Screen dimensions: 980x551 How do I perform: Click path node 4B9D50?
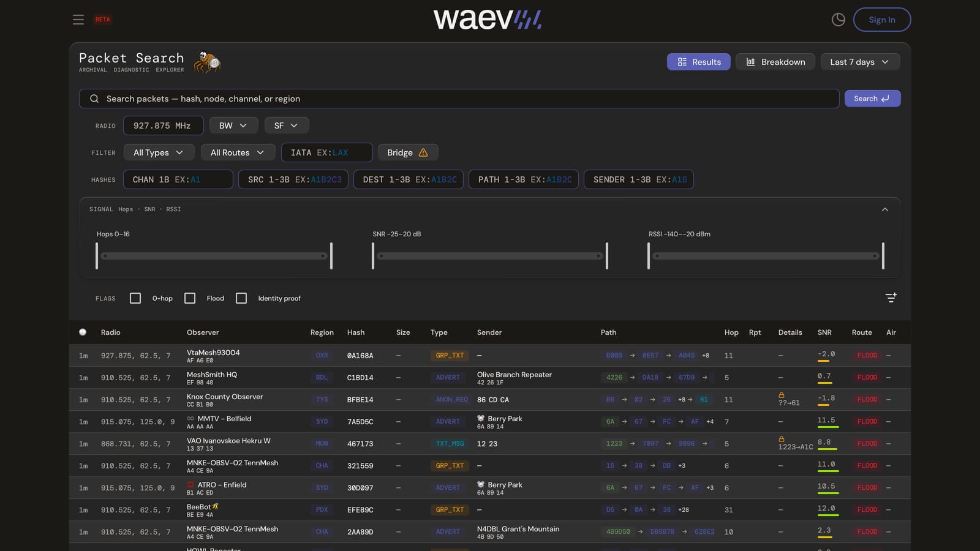tap(618, 531)
